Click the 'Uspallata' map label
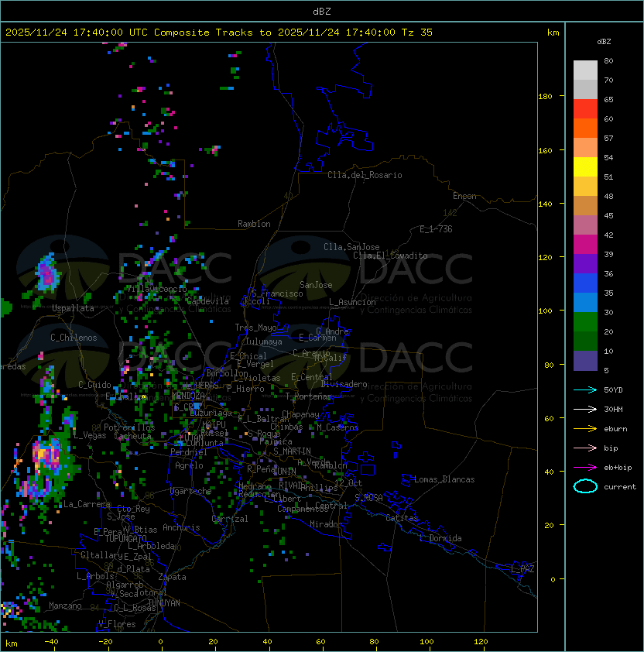Image resolution: width=644 pixels, height=652 pixels. click(73, 308)
